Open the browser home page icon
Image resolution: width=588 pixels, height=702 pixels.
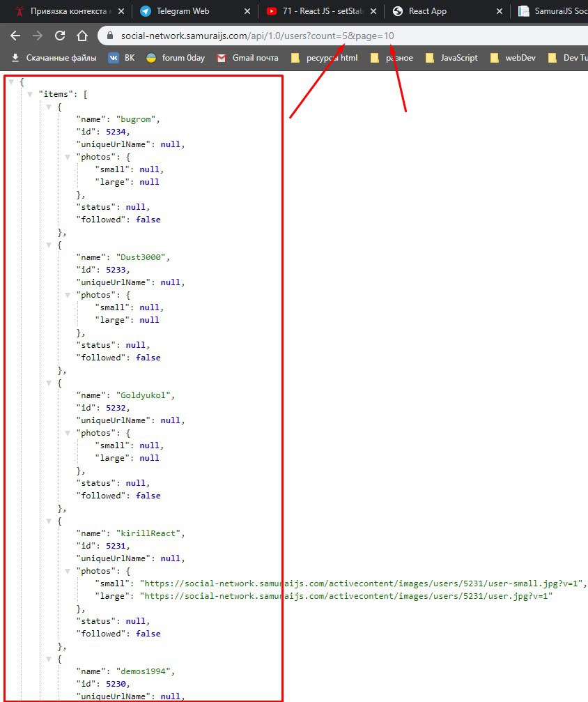coord(82,36)
